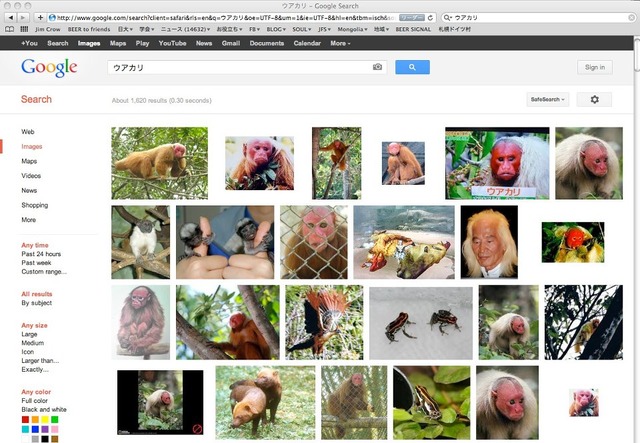The image size is (640, 443).
Task: Filter image size to Large
Action: coord(29,334)
